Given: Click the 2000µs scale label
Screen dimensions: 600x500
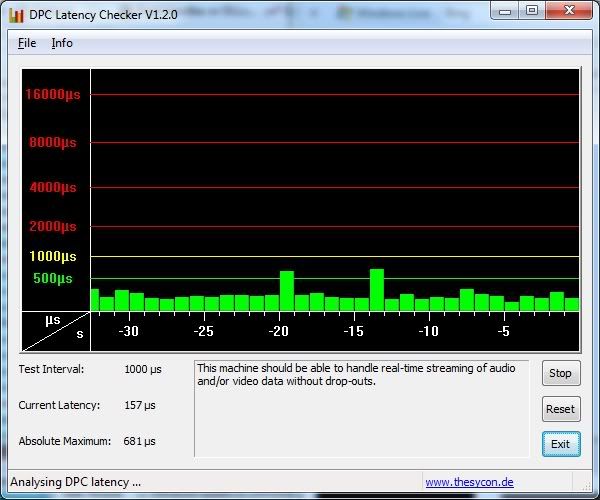Looking at the screenshot, I should point(53,226).
